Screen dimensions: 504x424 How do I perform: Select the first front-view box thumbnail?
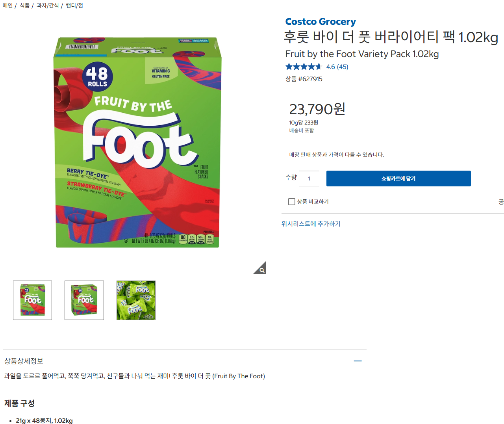point(33,300)
